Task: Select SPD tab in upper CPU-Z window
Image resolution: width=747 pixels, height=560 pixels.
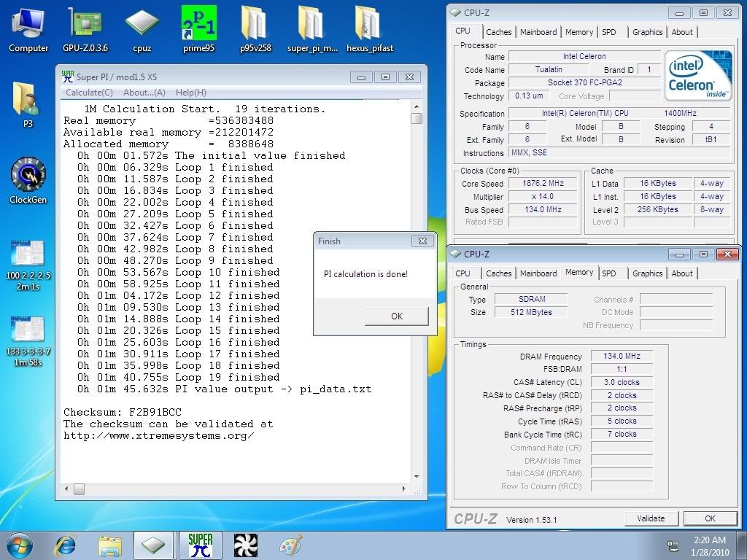Action: [609, 32]
